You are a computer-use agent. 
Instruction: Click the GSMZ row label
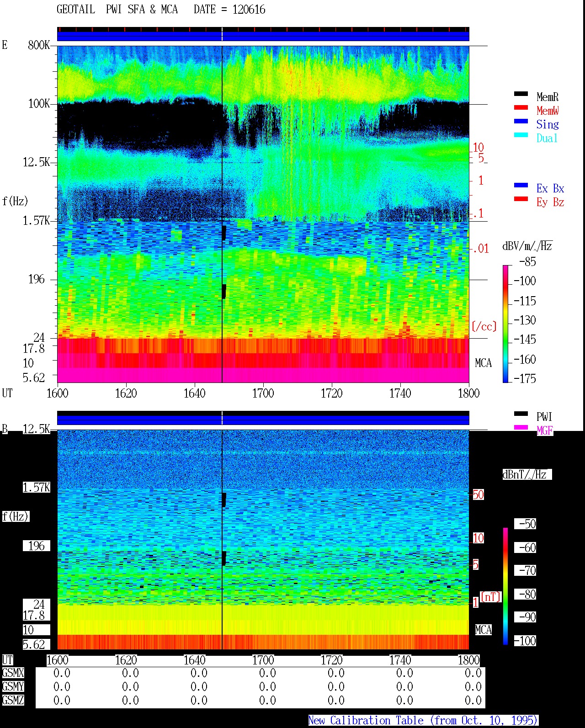13,700
